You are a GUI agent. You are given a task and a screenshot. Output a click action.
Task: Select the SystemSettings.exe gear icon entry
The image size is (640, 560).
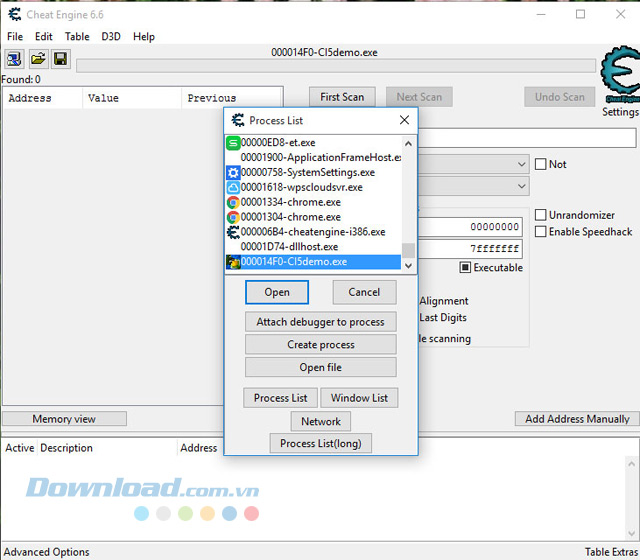click(x=307, y=172)
